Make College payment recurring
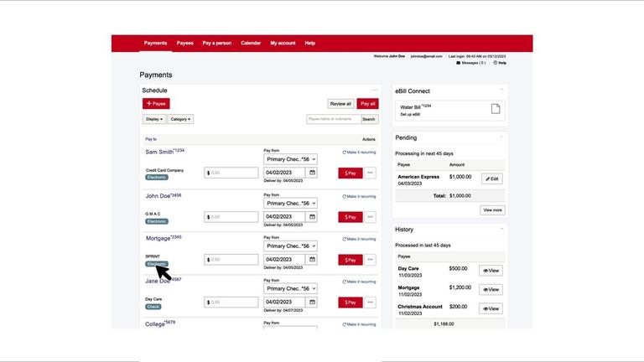Image resolution: width=644 pixels, height=362 pixels. [359, 324]
